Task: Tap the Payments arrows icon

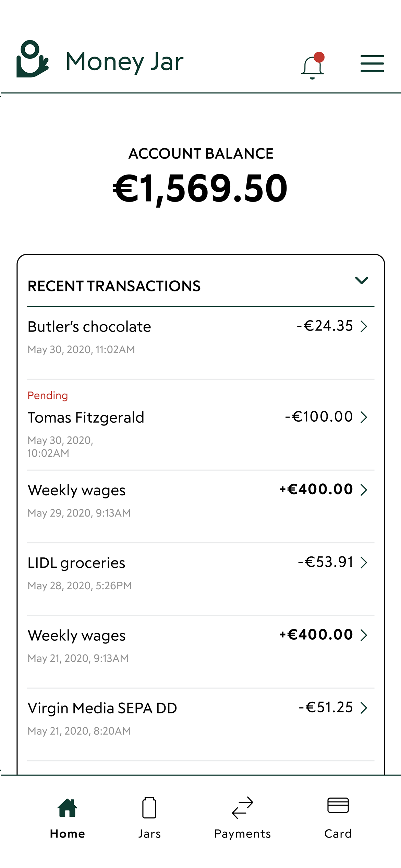Action: 242,808
